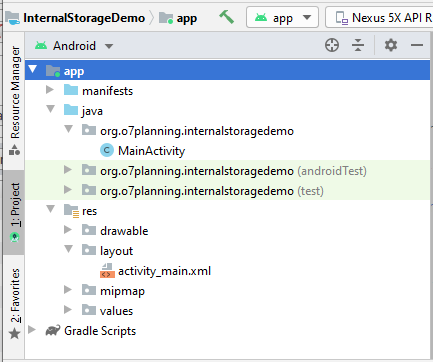Open project panel settings gear
Image resolution: width=433 pixels, height=362 pixels.
[x=391, y=45]
